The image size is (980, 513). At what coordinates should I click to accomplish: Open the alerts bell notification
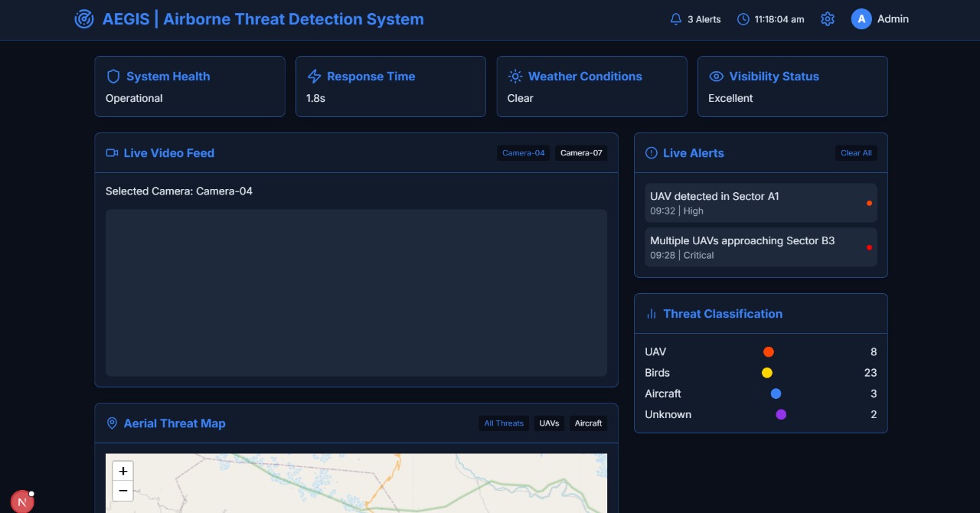[x=675, y=19]
